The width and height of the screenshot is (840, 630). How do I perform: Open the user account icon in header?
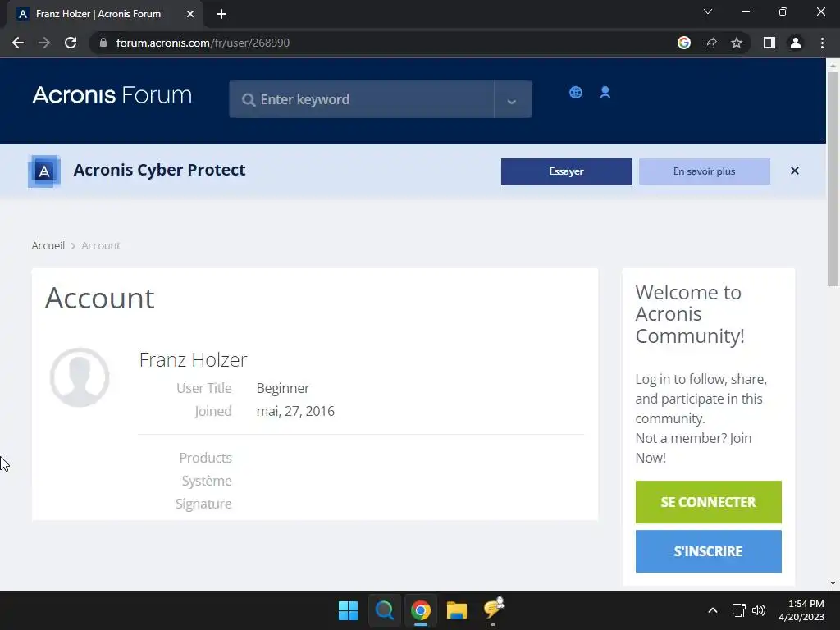tap(605, 92)
